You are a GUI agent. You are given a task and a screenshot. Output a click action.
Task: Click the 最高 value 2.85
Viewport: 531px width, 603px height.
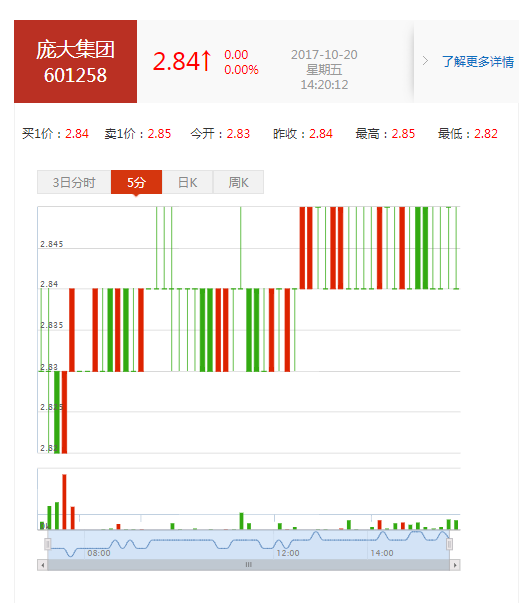pyautogui.click(x=403, y=134)
